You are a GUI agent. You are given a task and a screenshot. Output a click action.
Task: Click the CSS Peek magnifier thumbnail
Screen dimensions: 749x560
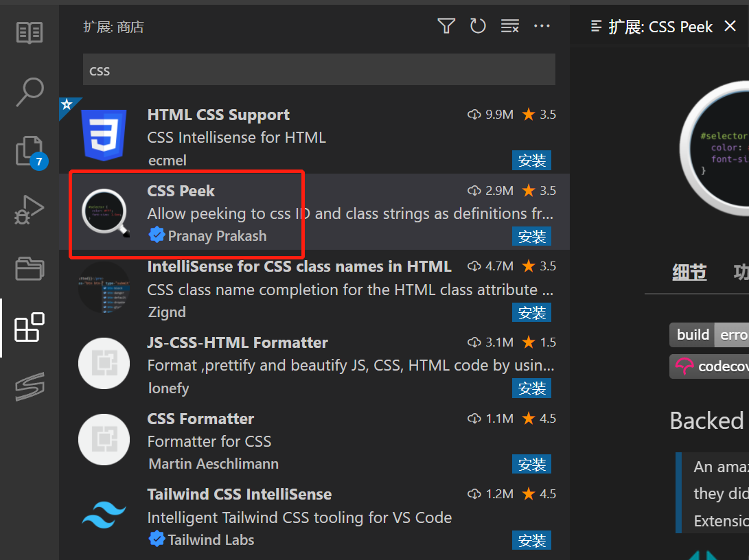(x=104, y=213)
